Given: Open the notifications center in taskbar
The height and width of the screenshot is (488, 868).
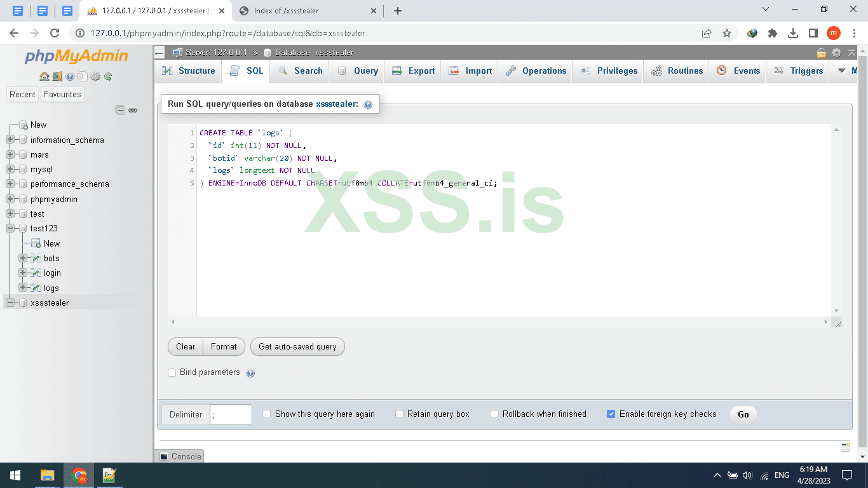Looking at the screenshot, I should coord(847,475).
